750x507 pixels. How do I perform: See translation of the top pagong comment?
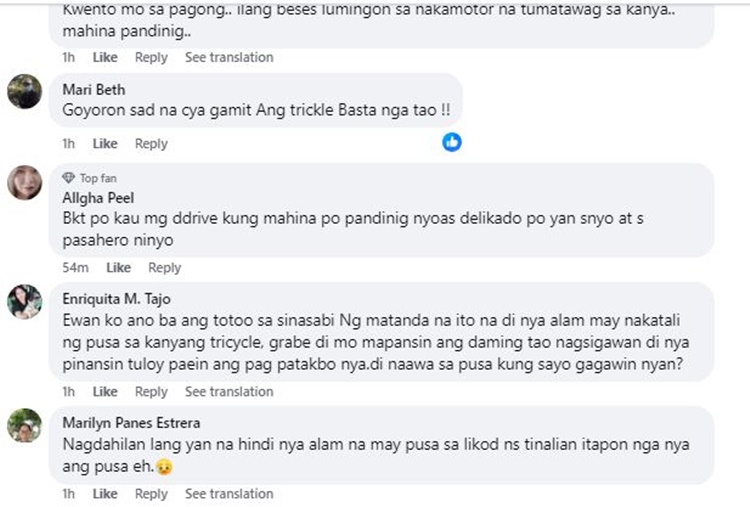click(229, 57)
